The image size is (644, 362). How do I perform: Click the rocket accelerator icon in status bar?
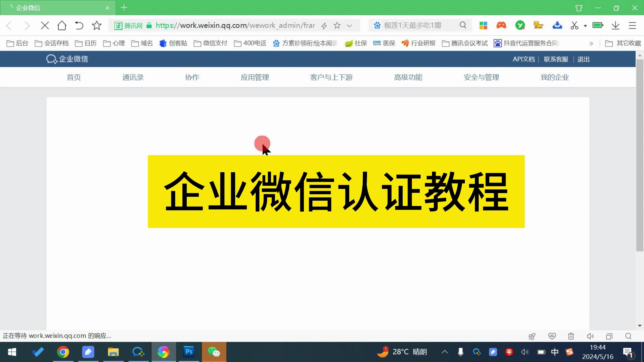click(x=532, y=336)
